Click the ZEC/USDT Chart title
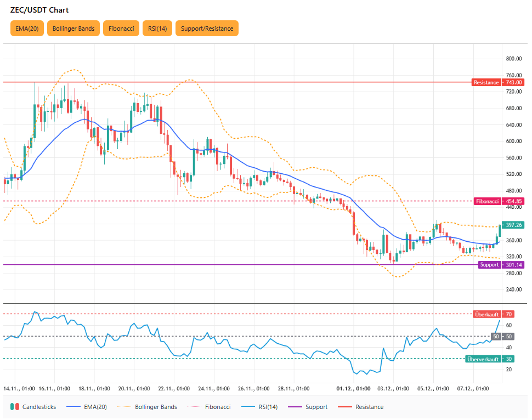 pyautogui.click(x=39, y=10)
